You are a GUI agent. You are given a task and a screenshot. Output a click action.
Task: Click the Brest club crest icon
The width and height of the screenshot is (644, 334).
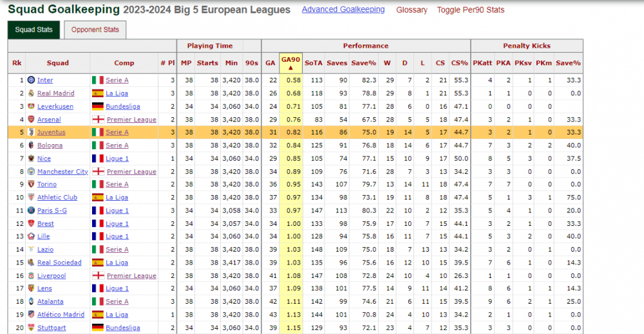point(31,223)
